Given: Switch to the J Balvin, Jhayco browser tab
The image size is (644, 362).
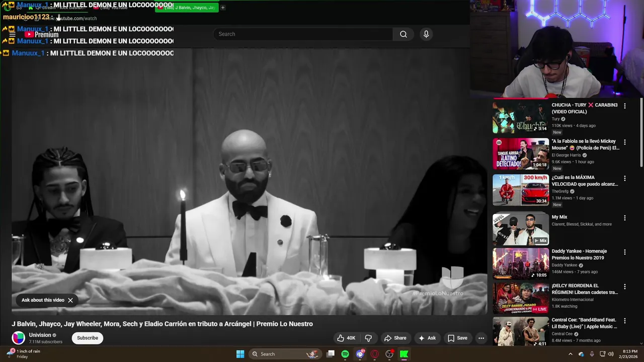Looking at the screenshot, I should click(x=187, y=8).
